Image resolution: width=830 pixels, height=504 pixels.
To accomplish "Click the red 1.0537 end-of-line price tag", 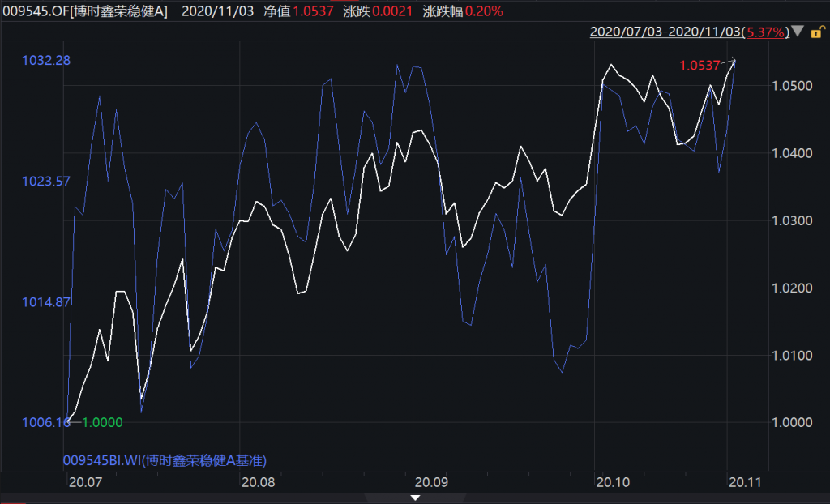I will coord(699,66).
